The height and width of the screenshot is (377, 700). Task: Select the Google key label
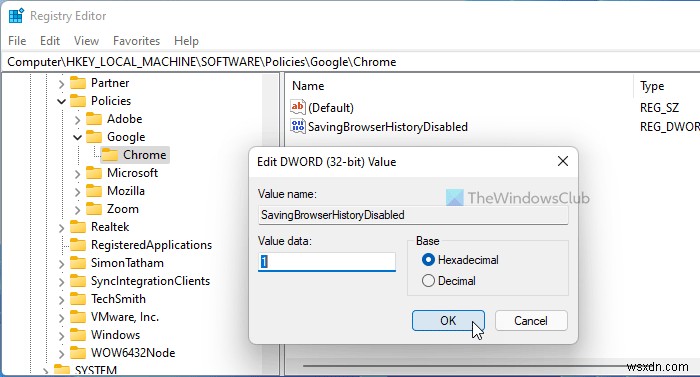click(126, 137)
